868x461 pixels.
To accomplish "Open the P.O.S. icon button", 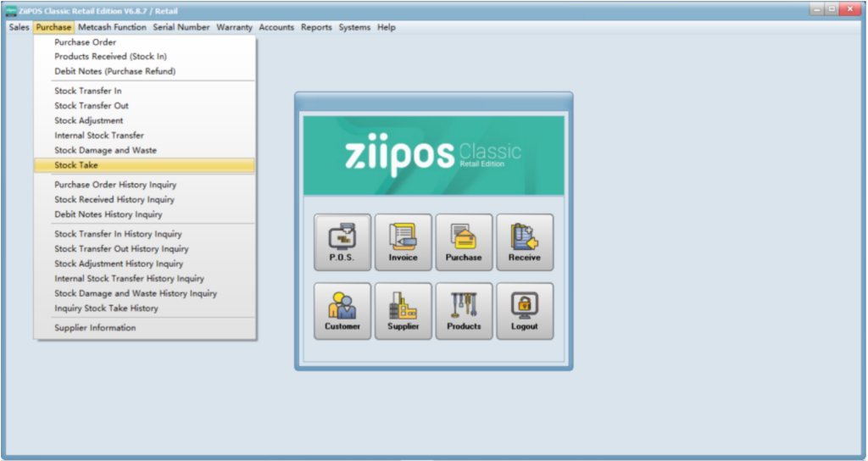I will click(x=342, y=242).
